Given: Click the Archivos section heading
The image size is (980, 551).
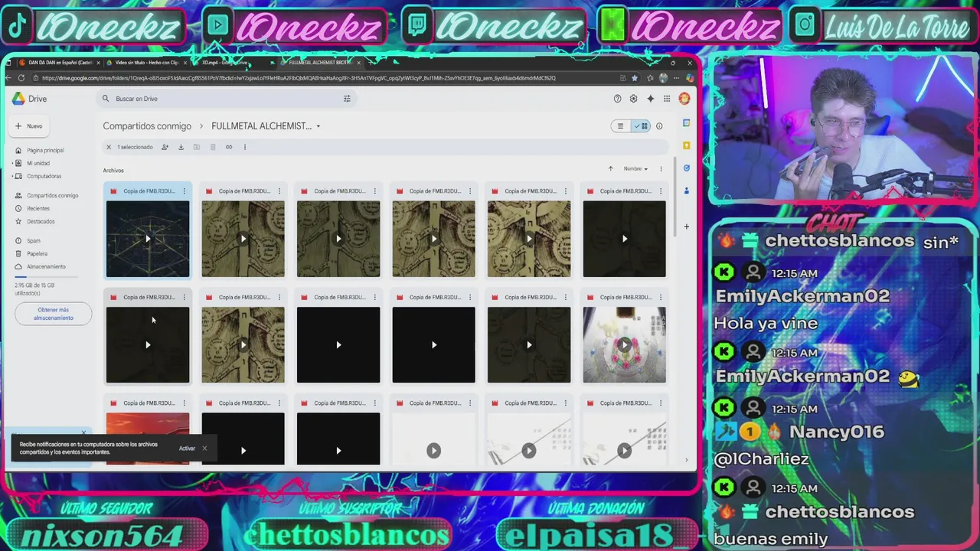Looking at the screenshot, I should pyautogui.click(x=113, y=171).
